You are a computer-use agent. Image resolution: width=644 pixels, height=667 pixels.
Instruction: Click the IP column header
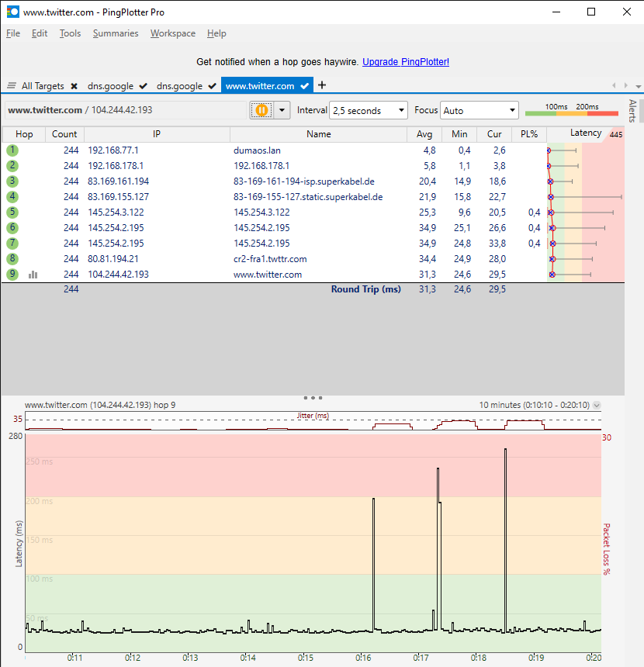pyautogui.click(x=157, y=134)
